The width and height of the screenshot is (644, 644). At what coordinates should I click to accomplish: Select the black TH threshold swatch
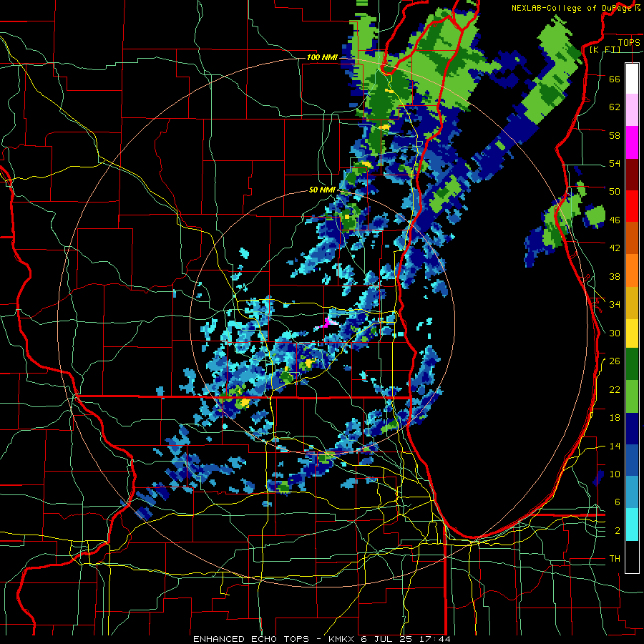(x=632, y=557)
